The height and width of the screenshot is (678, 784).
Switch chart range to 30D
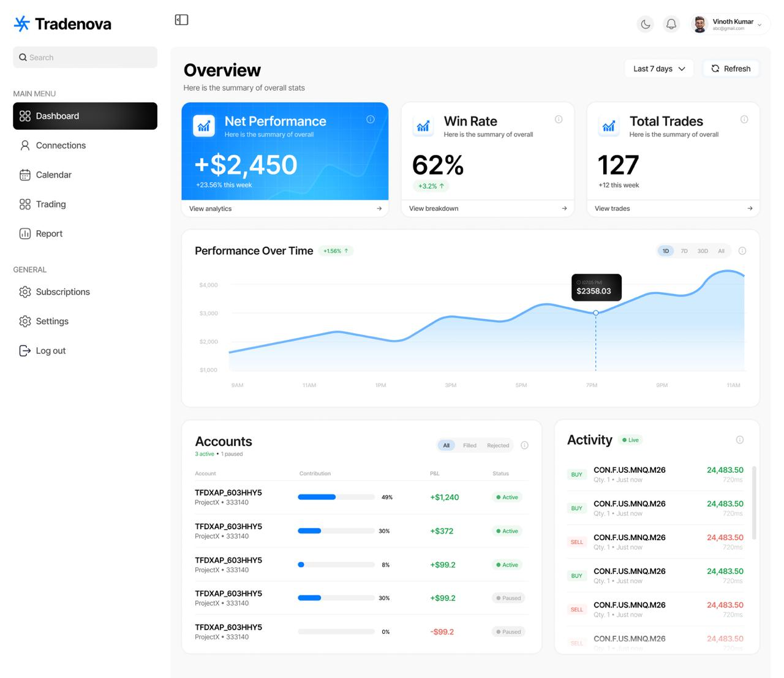pos(703,251)
